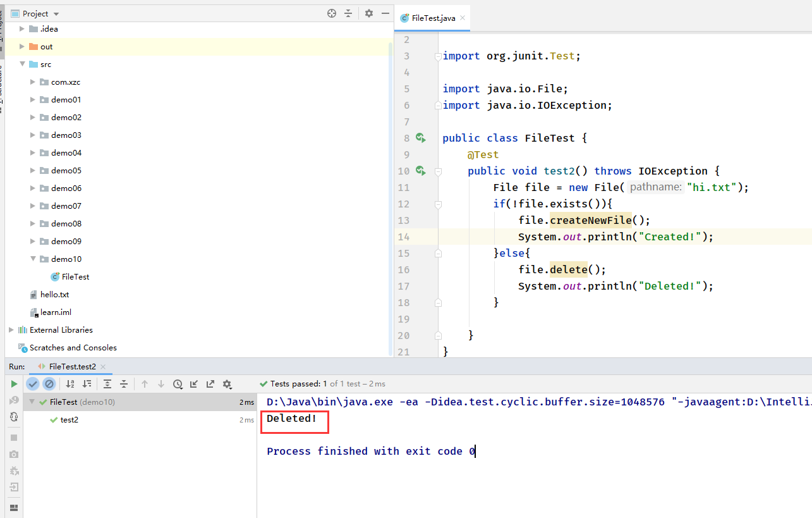The image size is (812, 518).
Task: Expand External Libraries node
Action: pos(11,330)
